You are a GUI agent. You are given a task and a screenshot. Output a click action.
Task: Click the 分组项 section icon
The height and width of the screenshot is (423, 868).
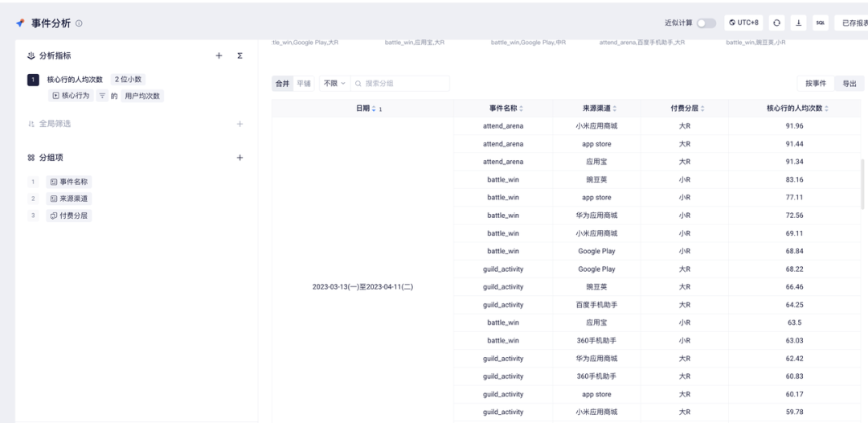[31, 158]
